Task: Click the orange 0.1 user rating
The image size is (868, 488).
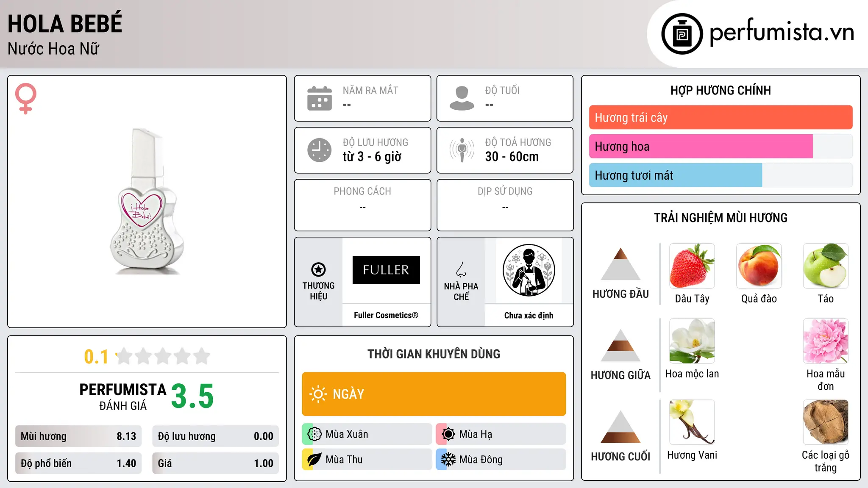Action: click(x=96, y=356)
